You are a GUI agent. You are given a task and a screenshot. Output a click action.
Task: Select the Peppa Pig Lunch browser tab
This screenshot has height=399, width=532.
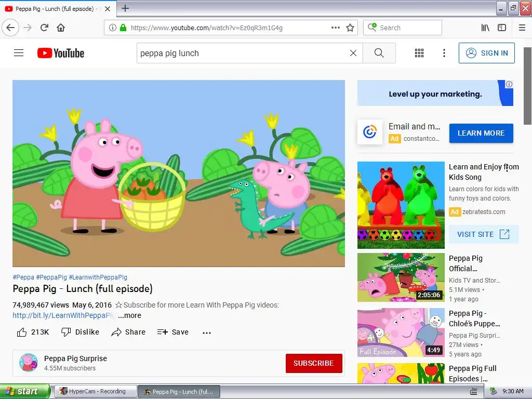[58, 9]
